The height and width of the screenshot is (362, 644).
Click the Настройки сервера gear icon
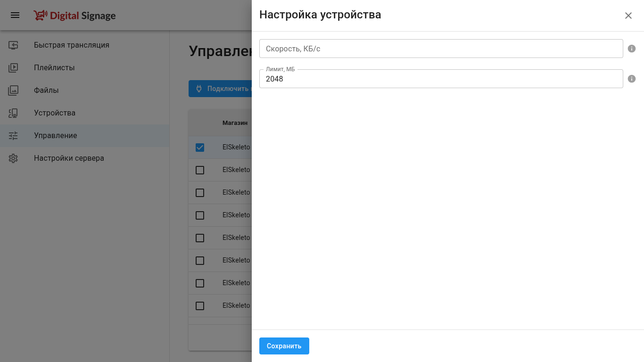click(x=13, y=158)
